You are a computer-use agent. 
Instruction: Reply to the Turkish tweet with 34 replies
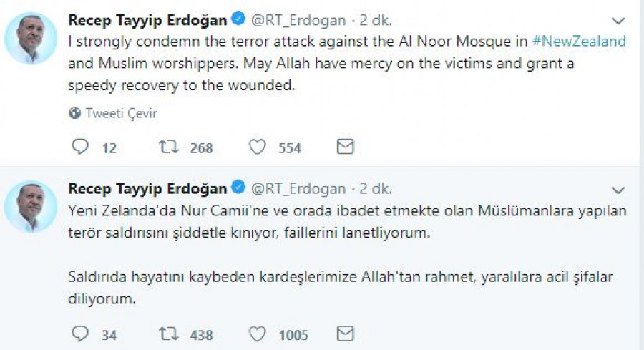81,334
